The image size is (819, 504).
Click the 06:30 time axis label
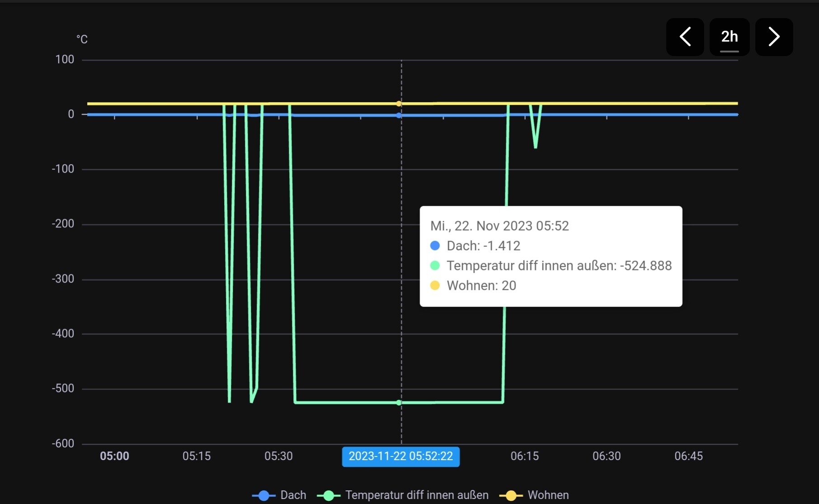607,456
